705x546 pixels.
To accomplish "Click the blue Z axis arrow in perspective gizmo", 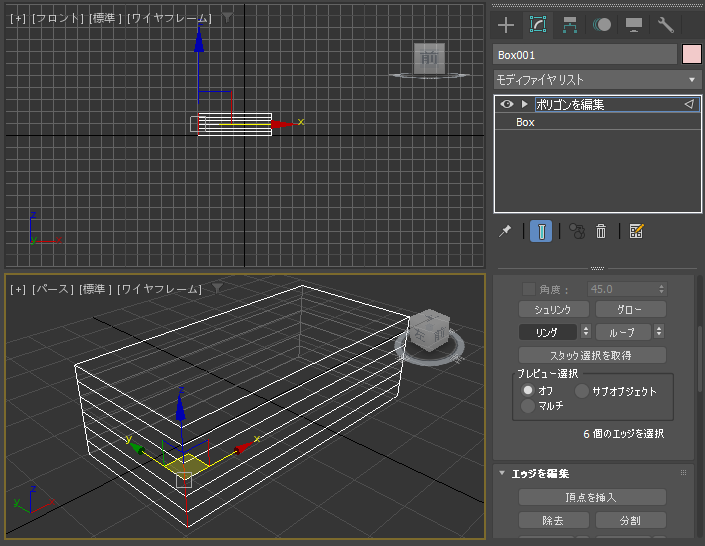I will click(181, 408).
